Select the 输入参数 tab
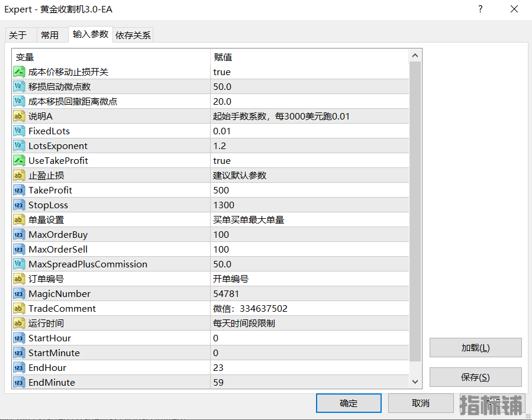 coord(91,34)
